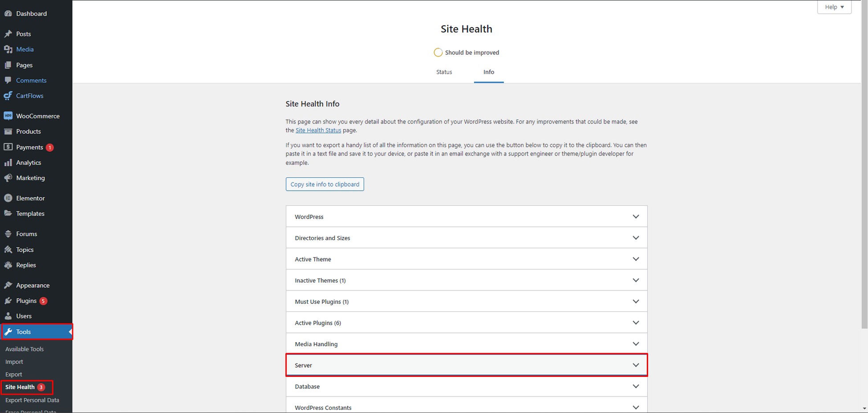Click the Site Health Info heading
This screenshot has height=413, width=868.
(x=312, y=104)
